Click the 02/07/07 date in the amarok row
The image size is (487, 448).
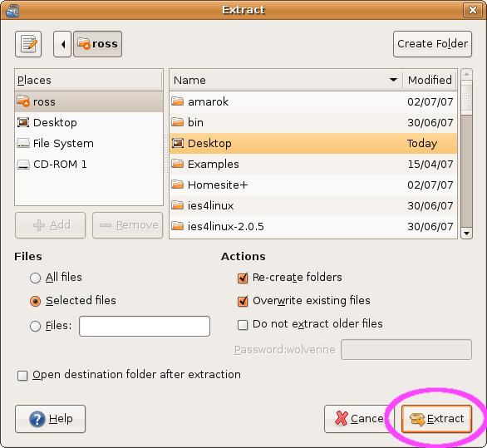(430, 101)
